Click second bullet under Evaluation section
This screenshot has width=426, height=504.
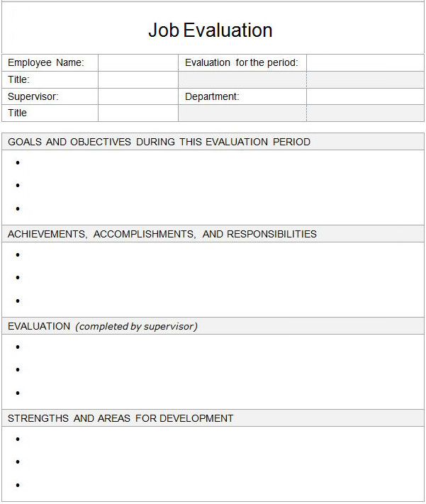click(x=18, y=369)
